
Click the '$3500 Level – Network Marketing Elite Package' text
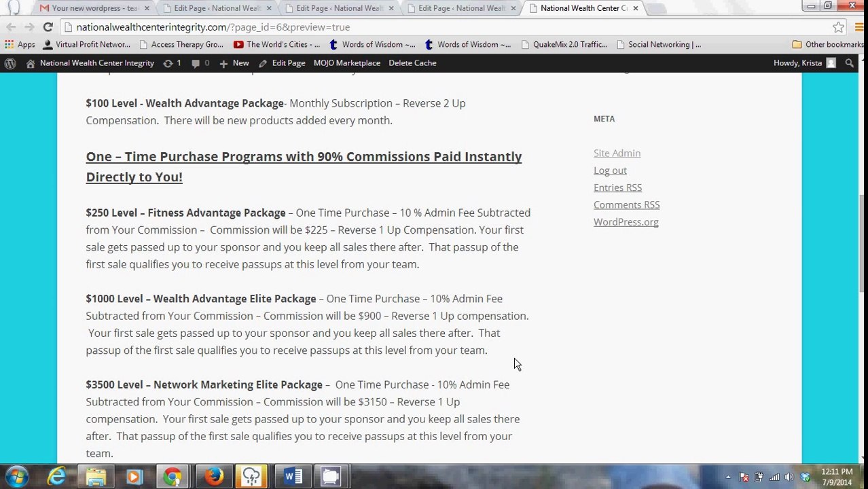coord(204,384)
